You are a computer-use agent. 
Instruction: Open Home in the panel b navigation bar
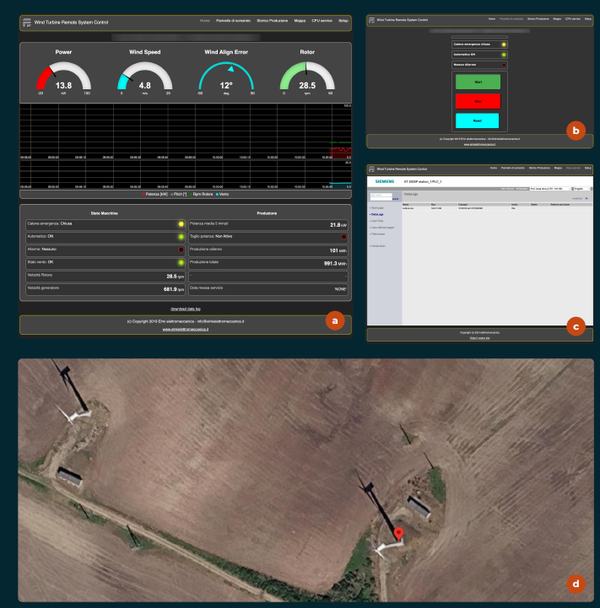492,19
